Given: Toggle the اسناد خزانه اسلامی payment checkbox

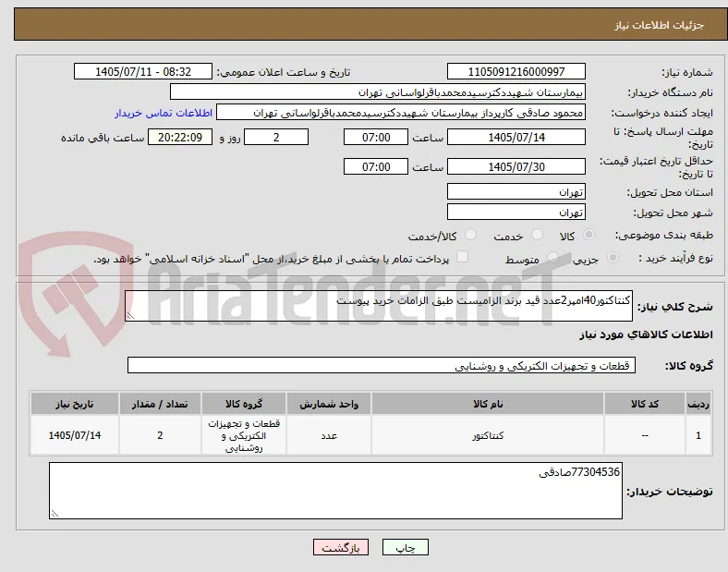Looking at the screenshot, I should (463, 257).
